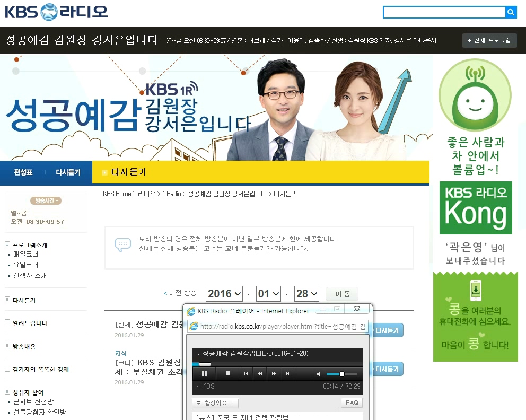Open 방송내용 sidebar menu
Viewport: 526px width, 420px height.
[x=24, y=346]
